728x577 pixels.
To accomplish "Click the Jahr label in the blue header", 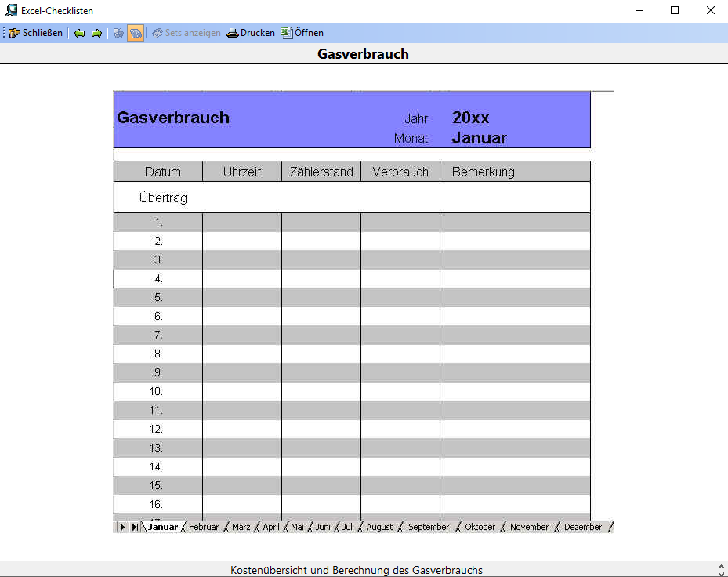I will [x=416, y=119].
